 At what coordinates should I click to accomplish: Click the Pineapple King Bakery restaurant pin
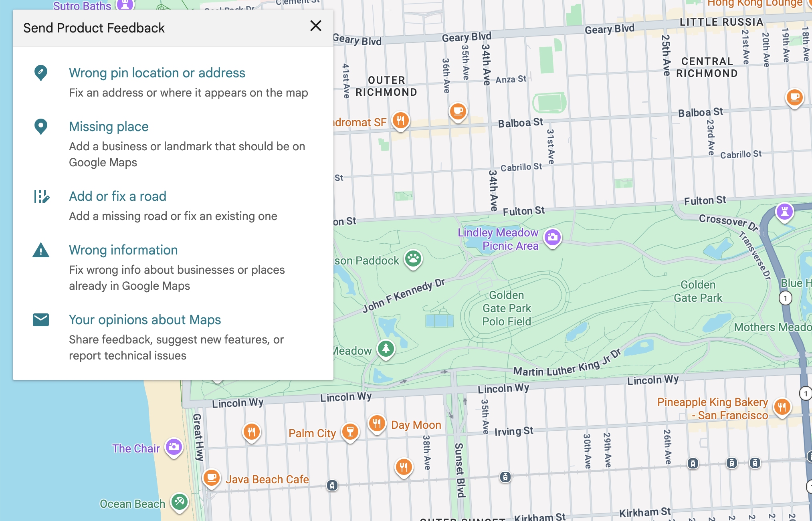[x=782, y=408]
